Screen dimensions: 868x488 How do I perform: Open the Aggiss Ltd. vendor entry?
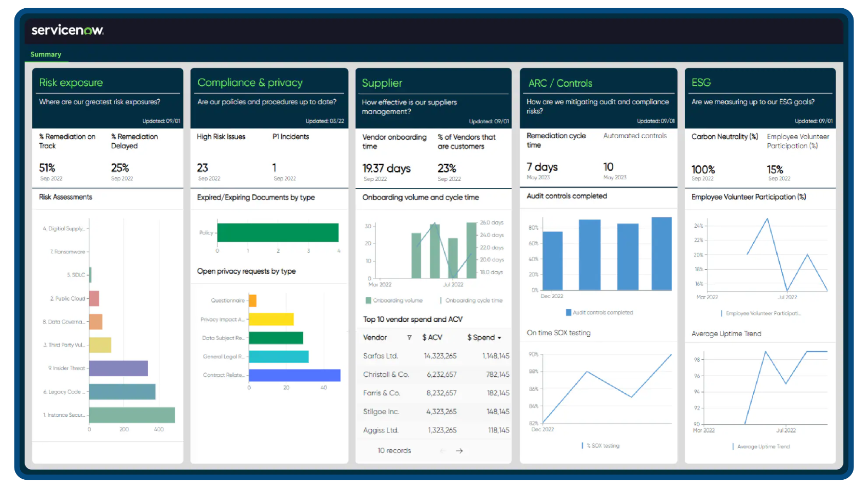point(380,430)
